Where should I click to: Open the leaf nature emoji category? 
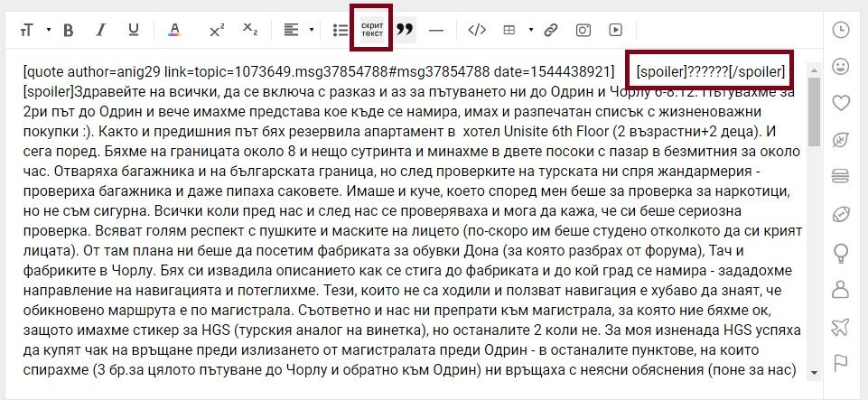pos(841,140)
